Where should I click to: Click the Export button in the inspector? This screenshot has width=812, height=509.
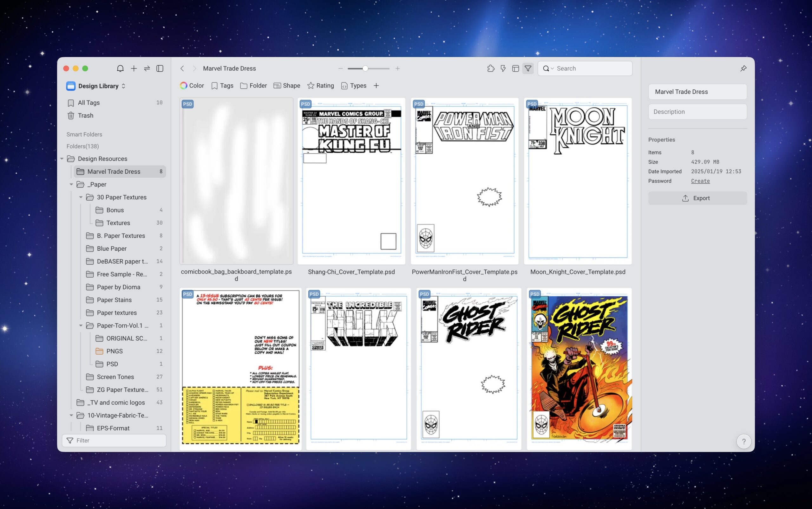coord(697,198)
